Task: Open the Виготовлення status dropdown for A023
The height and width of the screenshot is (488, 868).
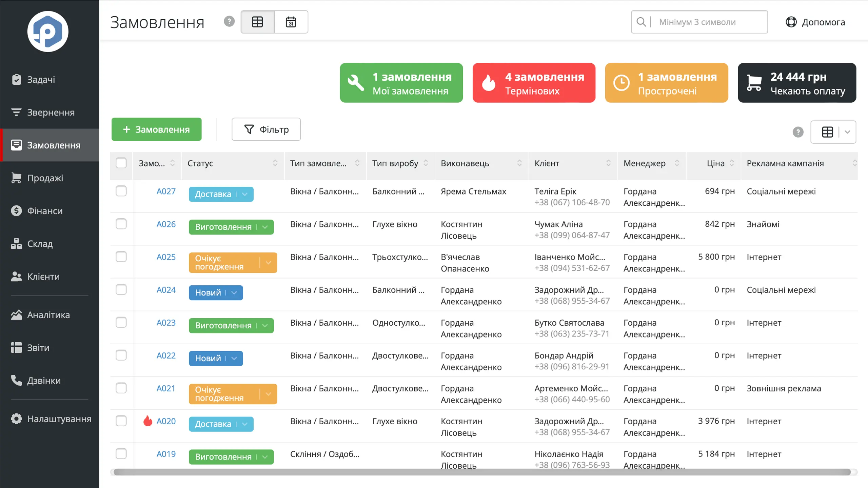Action: [x=265, y=326]
